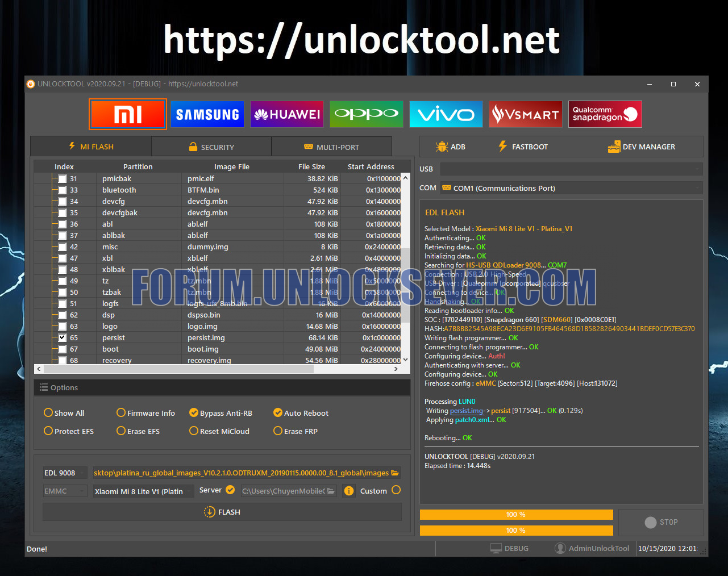Click the lower 100% progress bar
The image size is (728, 576).
[x=517, y=531]
